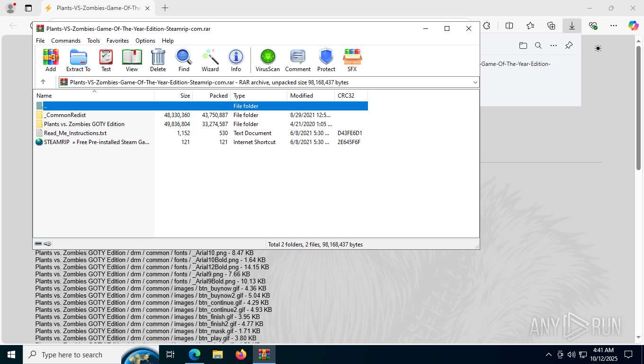644x364 pixels.
Task: Select Read_Me_Instructions.txt file
Action: pos(201,133)
